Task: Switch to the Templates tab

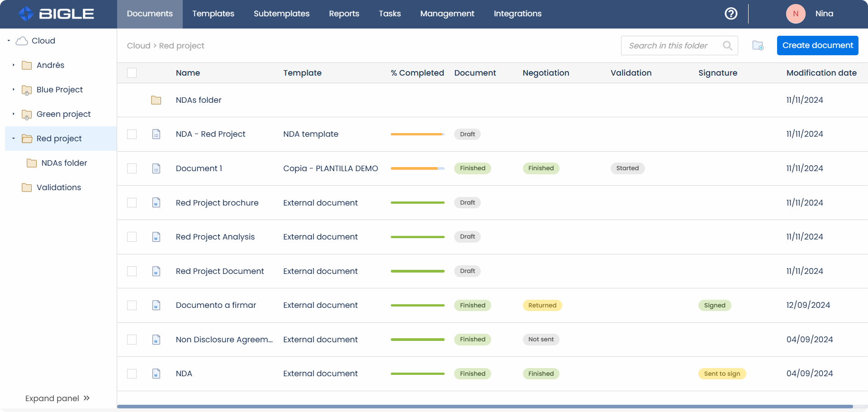Action: (x=213, y=14)
